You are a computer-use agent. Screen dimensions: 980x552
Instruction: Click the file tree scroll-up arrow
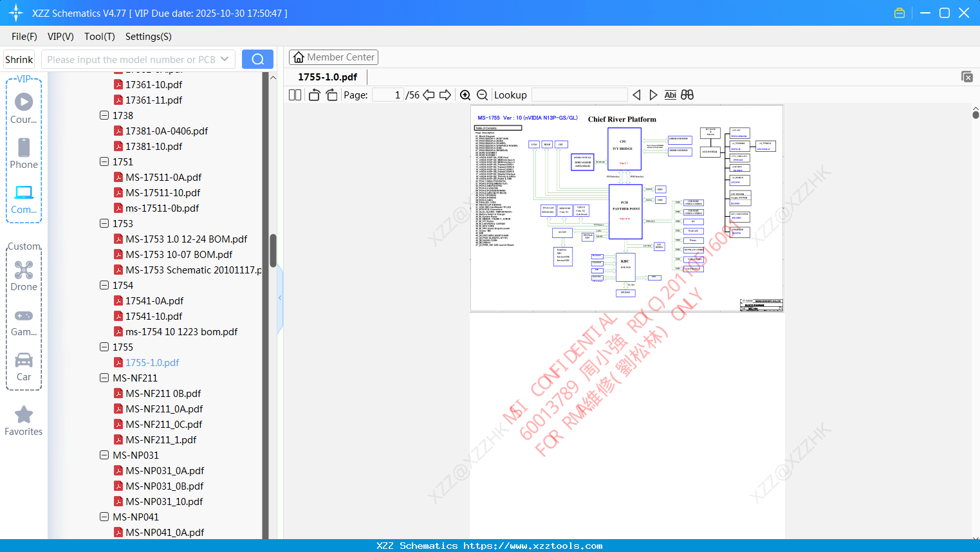[x=273, y=77]
